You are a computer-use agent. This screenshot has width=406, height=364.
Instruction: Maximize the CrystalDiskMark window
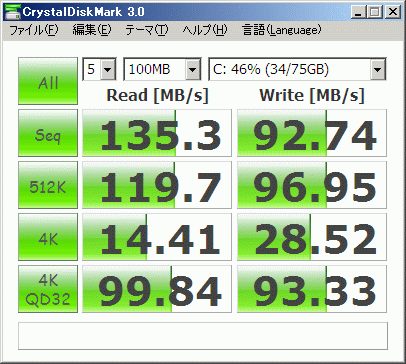pos(375,12)
